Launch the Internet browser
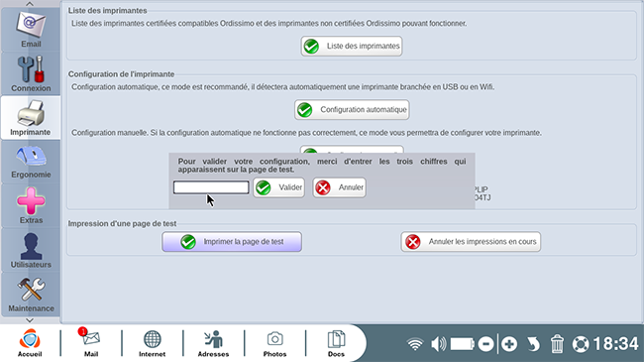This screenshot has height=362, width=644. point(152,343)
